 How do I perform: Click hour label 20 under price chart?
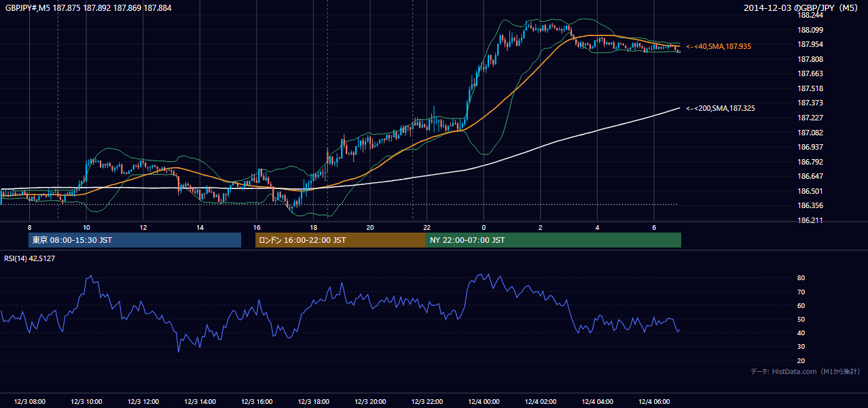(x=370, y=227)
